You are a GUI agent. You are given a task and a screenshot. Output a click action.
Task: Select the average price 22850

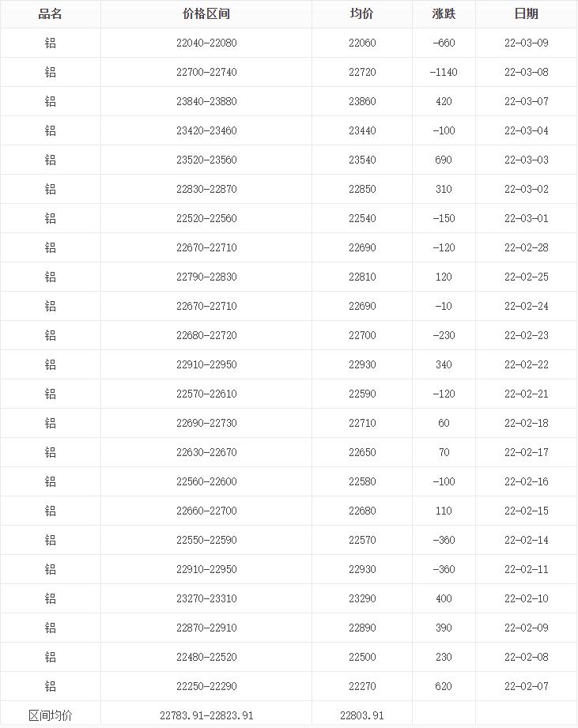[362, 190]
